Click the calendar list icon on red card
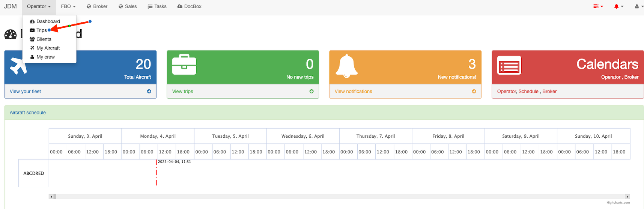This screenshot has height=209, width=644. [509, 66]
